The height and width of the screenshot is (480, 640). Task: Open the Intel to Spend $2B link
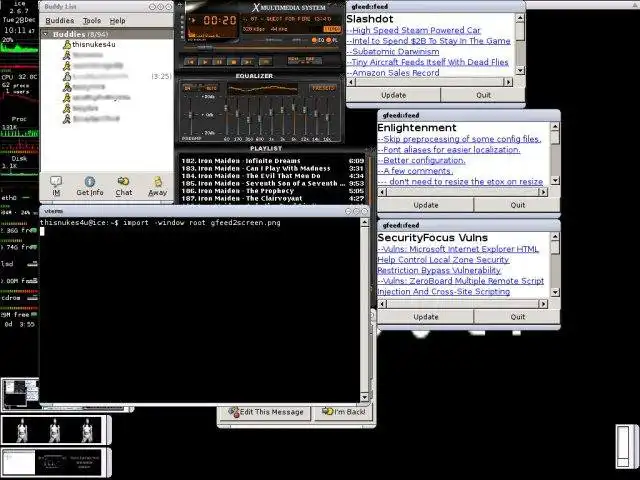tap(431, 41)
